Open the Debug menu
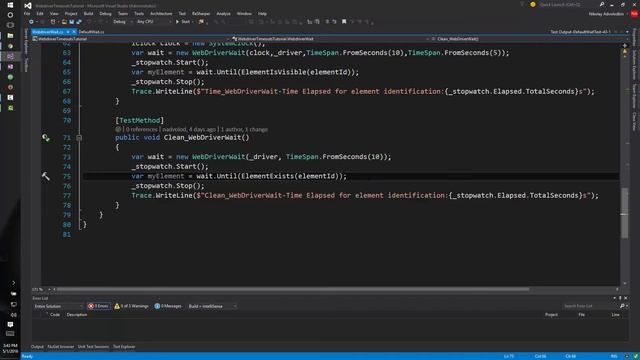Viewport: 640px width, 360px height. 105,13
